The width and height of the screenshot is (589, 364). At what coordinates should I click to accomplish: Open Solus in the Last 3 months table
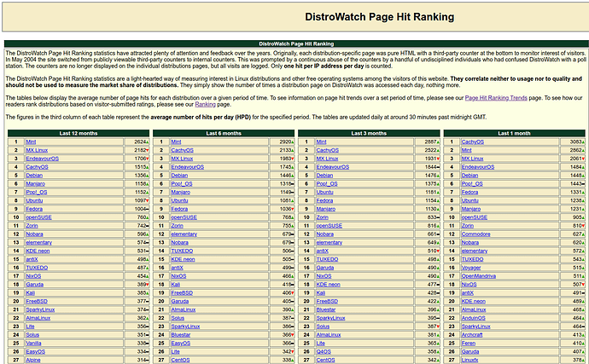pyautogui.click(x=323, y=326)
